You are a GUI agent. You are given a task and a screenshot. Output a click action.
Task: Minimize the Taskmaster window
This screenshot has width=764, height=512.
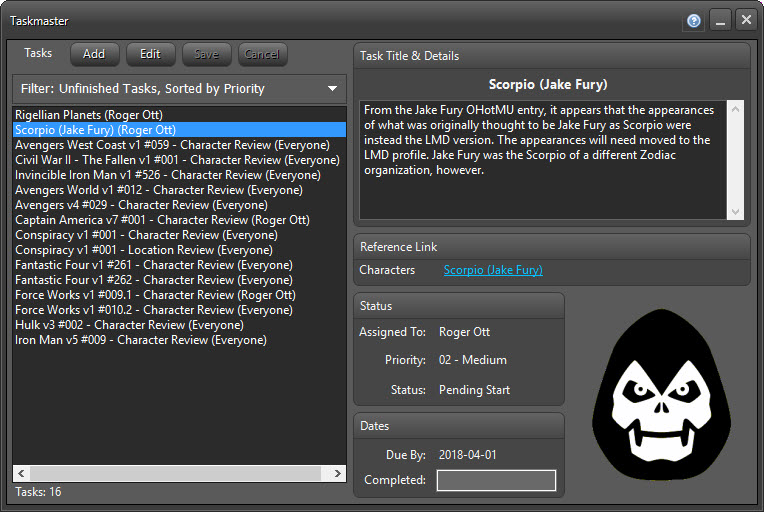pos(720,20)
